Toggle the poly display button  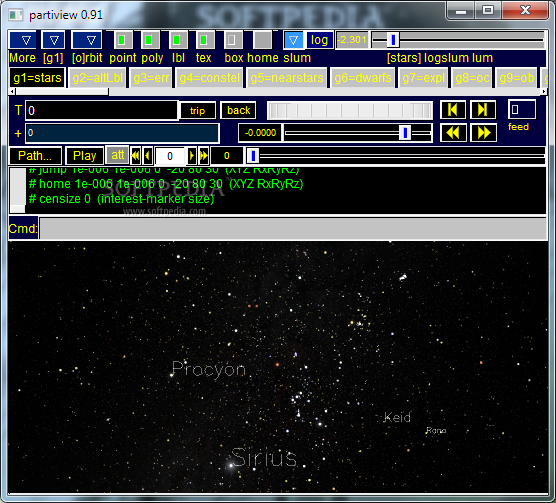pyautogui.click(x=150, y=40)
